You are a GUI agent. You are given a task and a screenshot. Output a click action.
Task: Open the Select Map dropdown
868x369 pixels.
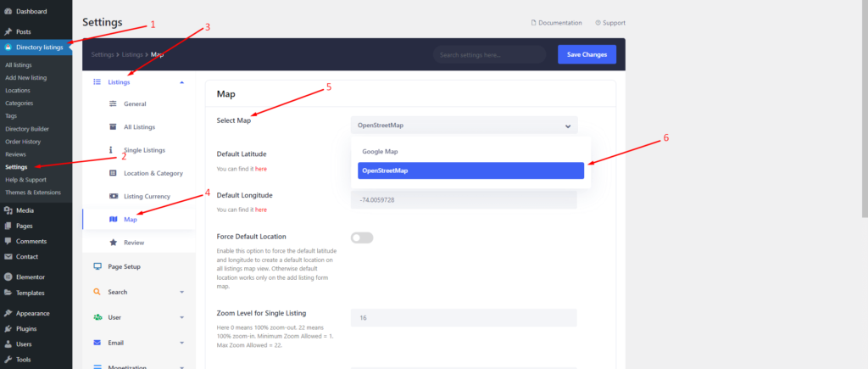[464, 126]
